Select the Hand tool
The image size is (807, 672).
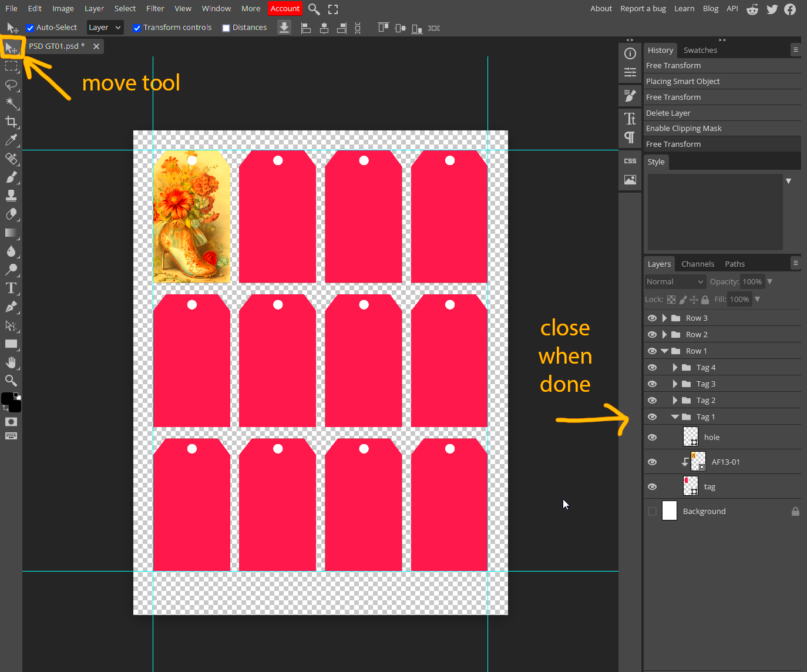11,362
